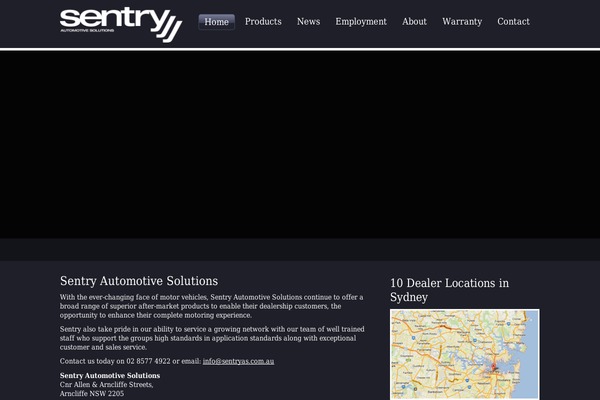This screenshot has width=600, height=400.
Task: Open the Warranty page
Action: tap(462, 21)
